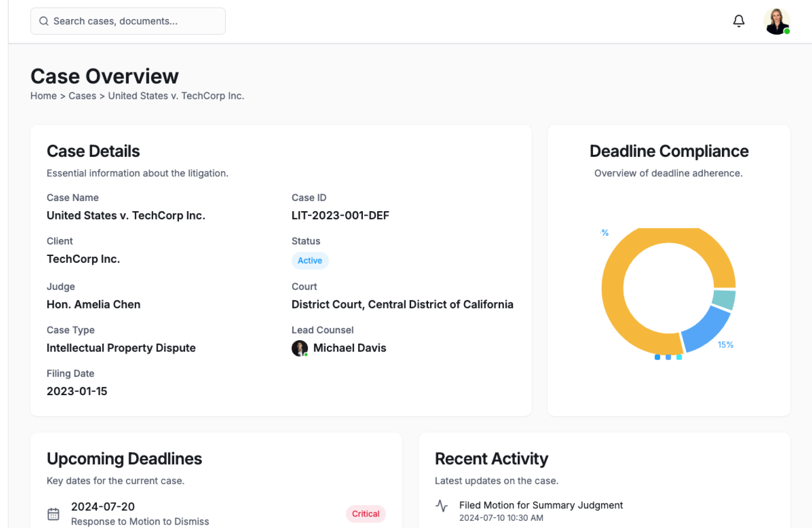This screenshot has width=812, height=528.
Task: Click the notification bell icon
Action: tap(738, 21)
